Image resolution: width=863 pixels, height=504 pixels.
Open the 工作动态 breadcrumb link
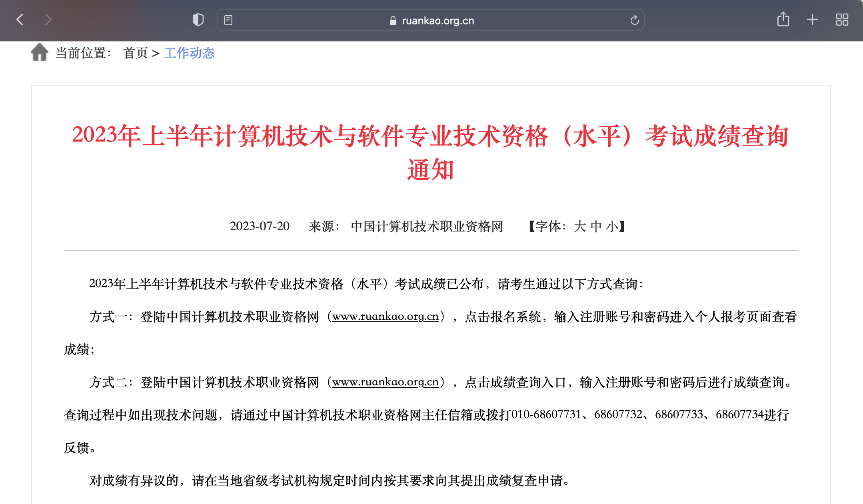pyautogui.click(x=189, y=53)
